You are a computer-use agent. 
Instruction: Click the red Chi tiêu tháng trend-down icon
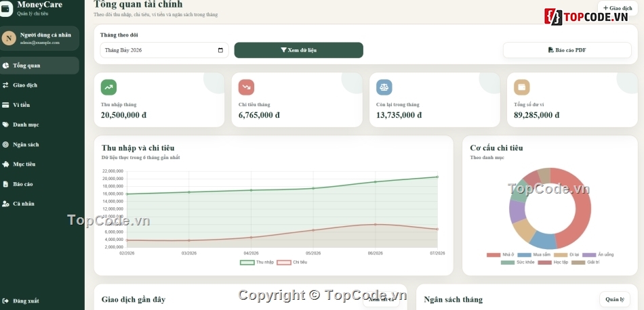247,87
